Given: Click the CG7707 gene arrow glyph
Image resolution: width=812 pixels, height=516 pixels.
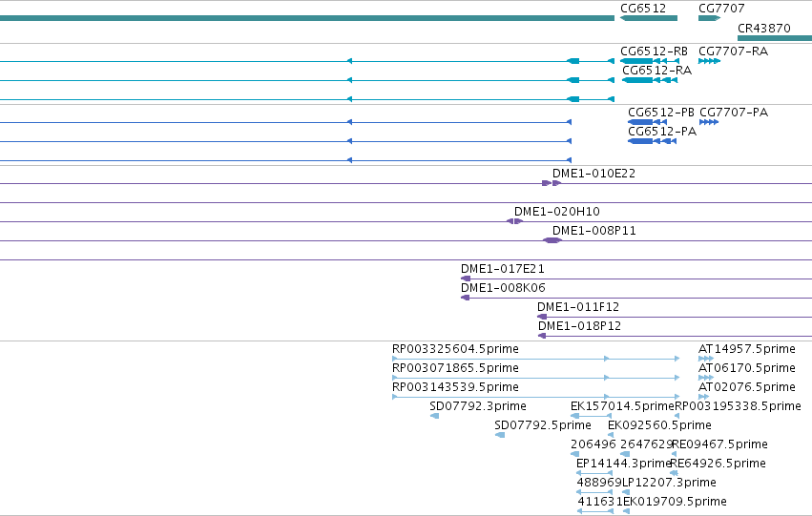Looking at the screenshot, I should pyautogui.click(x=710, y=18).
